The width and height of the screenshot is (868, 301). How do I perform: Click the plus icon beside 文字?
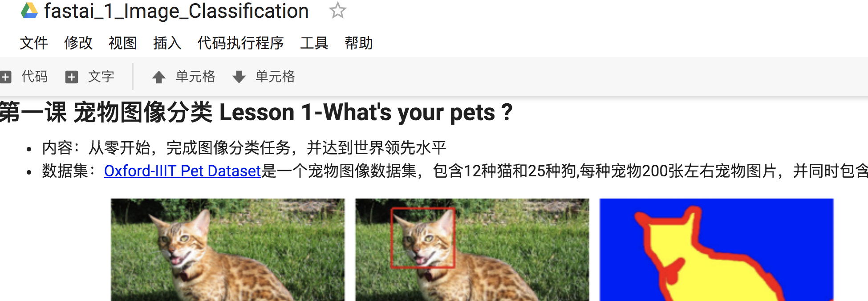pos(72,77)
